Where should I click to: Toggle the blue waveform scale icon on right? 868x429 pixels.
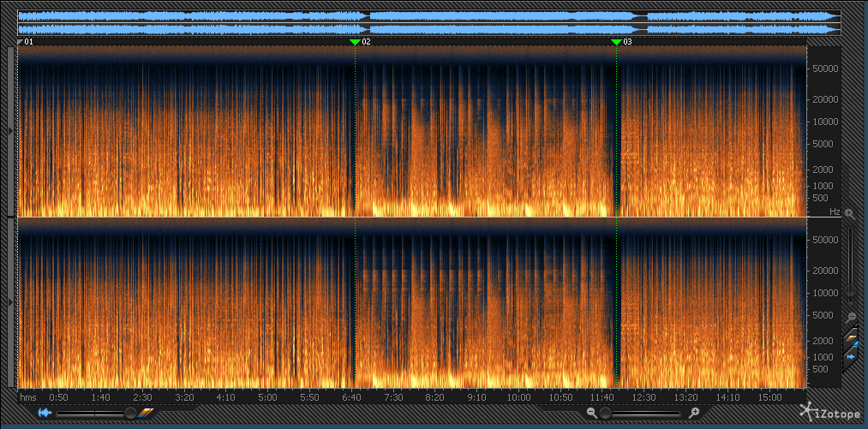[851, 356]
